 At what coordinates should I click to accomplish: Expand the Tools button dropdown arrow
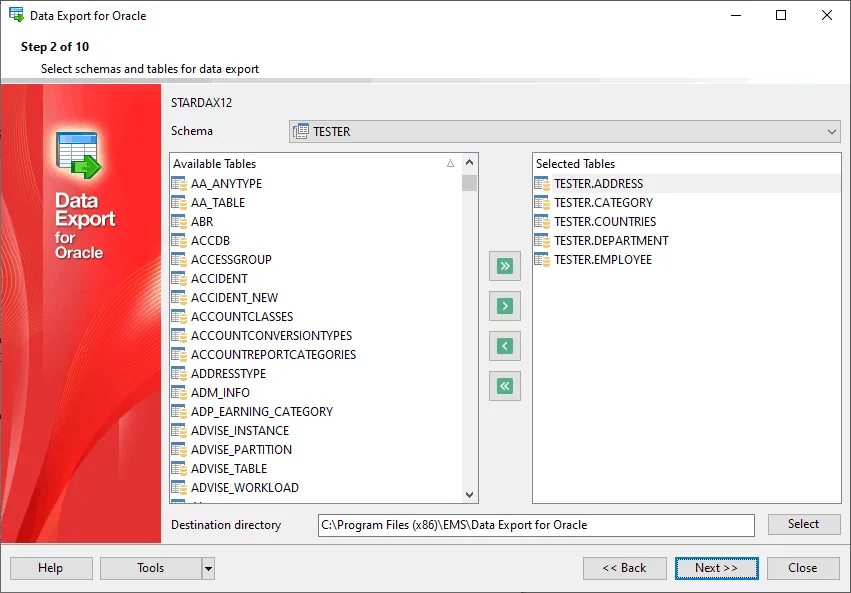[x=208, y=569]
